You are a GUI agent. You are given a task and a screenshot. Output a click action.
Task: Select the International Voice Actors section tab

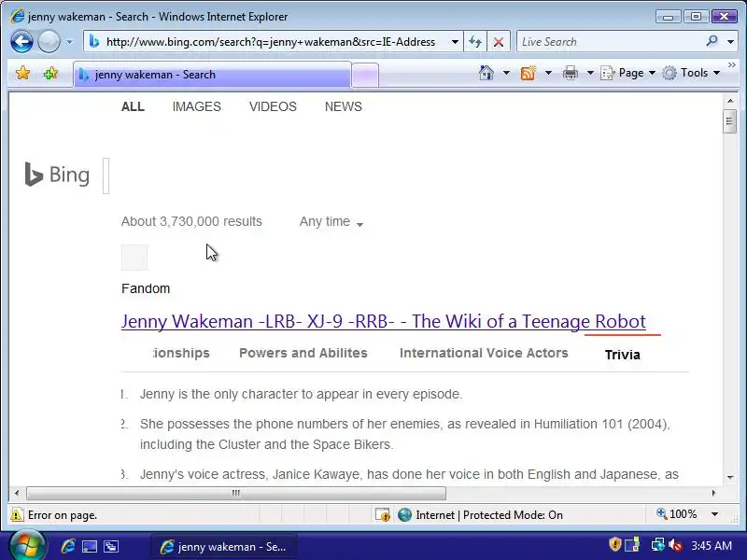tap(484, 353)
